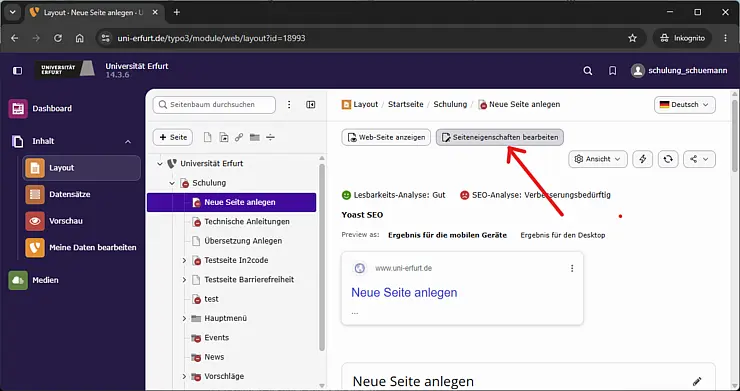Pick the standard page icon in tree toolbar
The image size is (740, 391).
(x=207, y=137)
